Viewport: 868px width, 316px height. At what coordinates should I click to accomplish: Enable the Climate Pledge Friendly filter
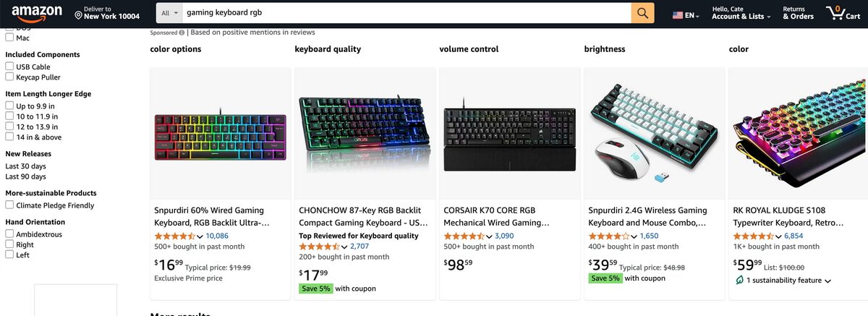9,205
